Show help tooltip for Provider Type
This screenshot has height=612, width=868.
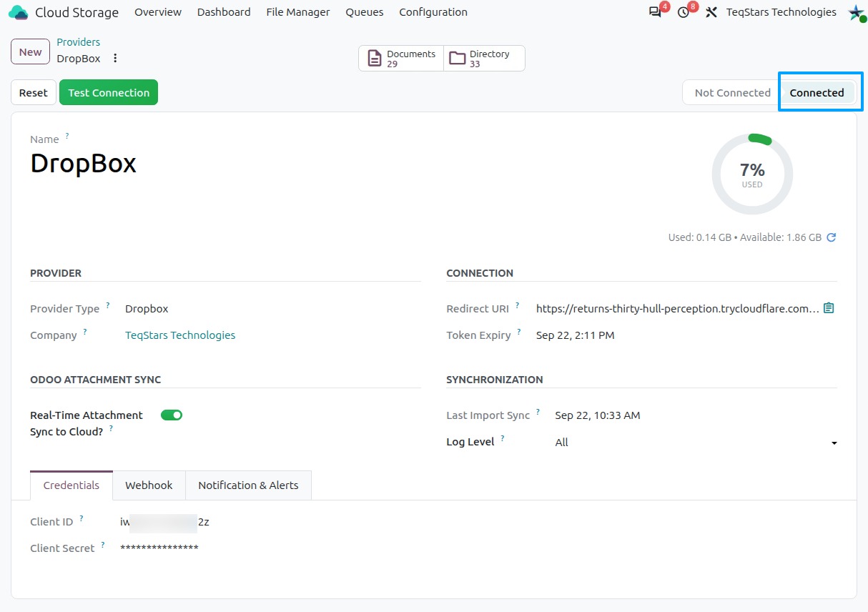[108, 305]
